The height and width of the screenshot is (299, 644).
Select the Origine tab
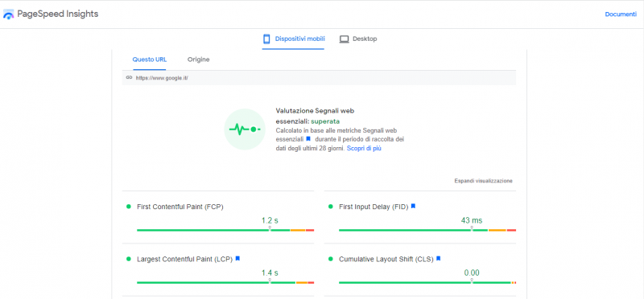[198, 59]
